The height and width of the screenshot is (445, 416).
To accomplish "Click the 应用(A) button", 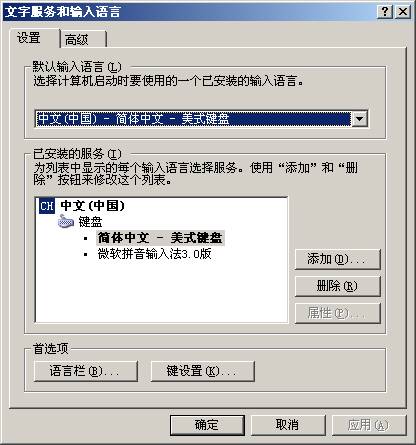I will [369, 425].
